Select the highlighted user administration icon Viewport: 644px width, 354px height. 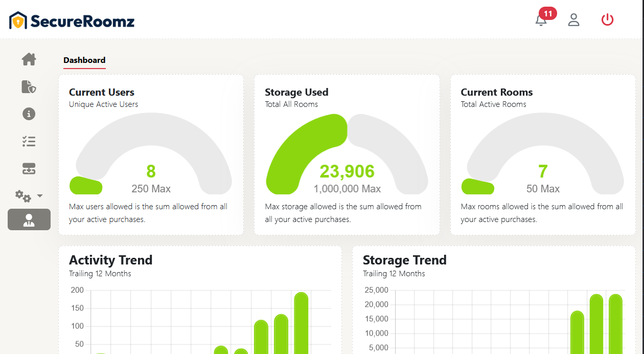(x=29, y=219)
